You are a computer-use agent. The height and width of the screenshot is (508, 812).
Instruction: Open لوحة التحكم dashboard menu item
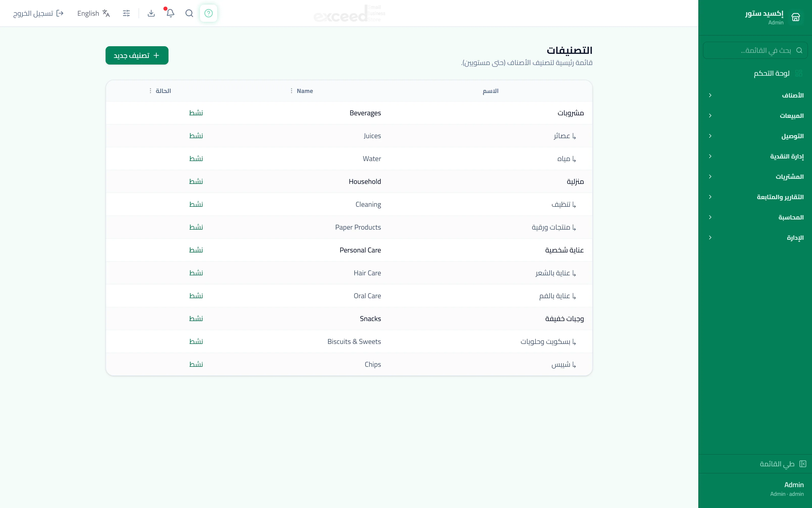pyautogui.click(x=755, y=73)
